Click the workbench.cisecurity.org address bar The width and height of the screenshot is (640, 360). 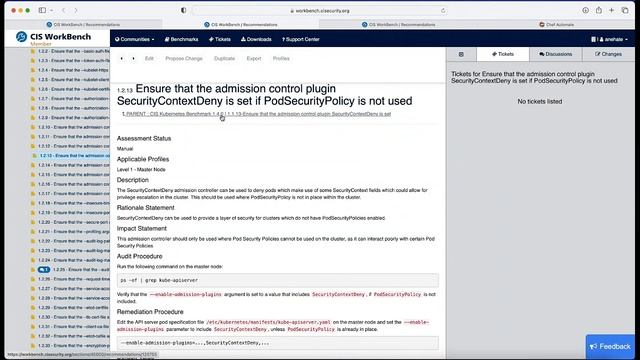click(x=320, y=11)
